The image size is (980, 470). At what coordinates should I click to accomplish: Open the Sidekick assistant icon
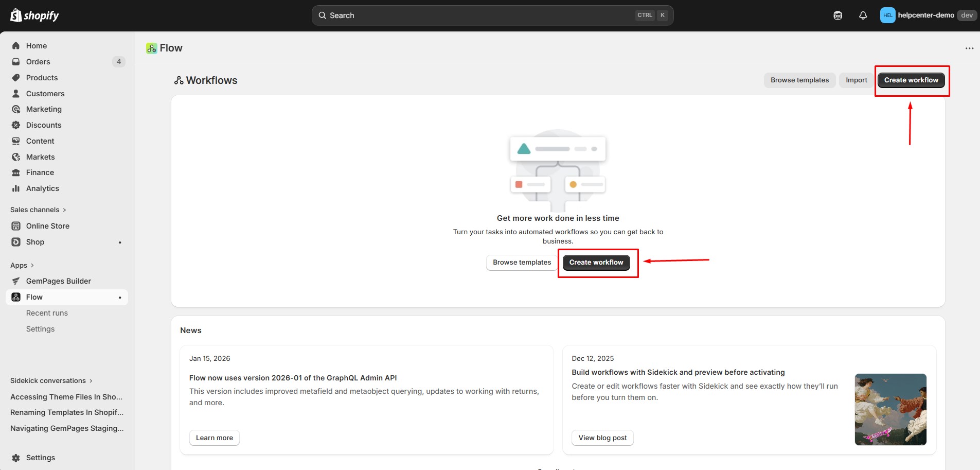click(x=838, y=15)
